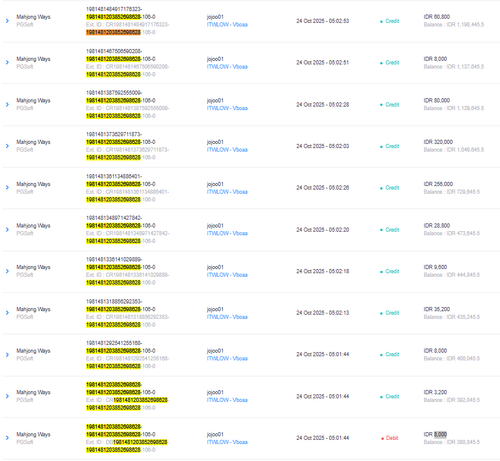Click Balance : IDR 1,198,445.5 text

click(x=454, y=25)
